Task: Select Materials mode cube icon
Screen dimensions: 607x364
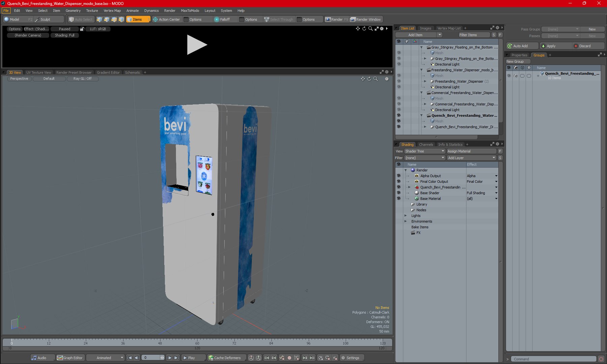Action: click(x=121, y=20)
